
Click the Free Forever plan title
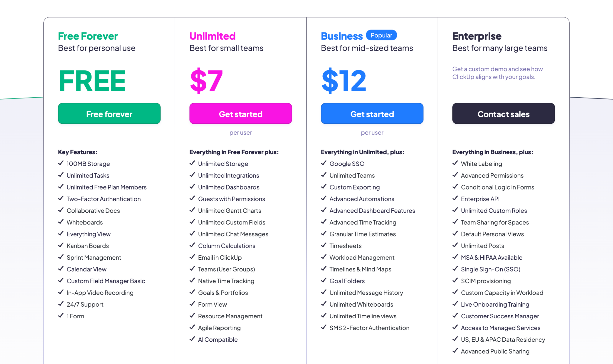click(88, 36)
